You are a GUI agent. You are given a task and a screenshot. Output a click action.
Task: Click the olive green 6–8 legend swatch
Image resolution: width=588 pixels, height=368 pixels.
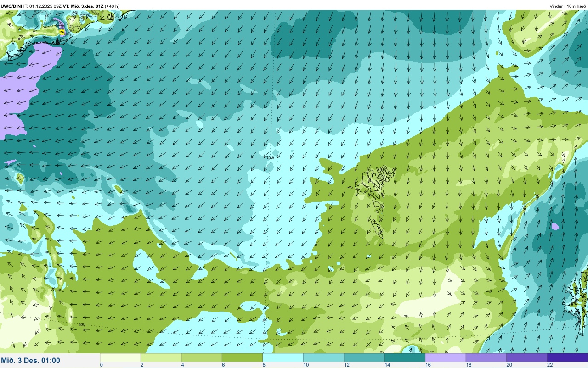242,357
